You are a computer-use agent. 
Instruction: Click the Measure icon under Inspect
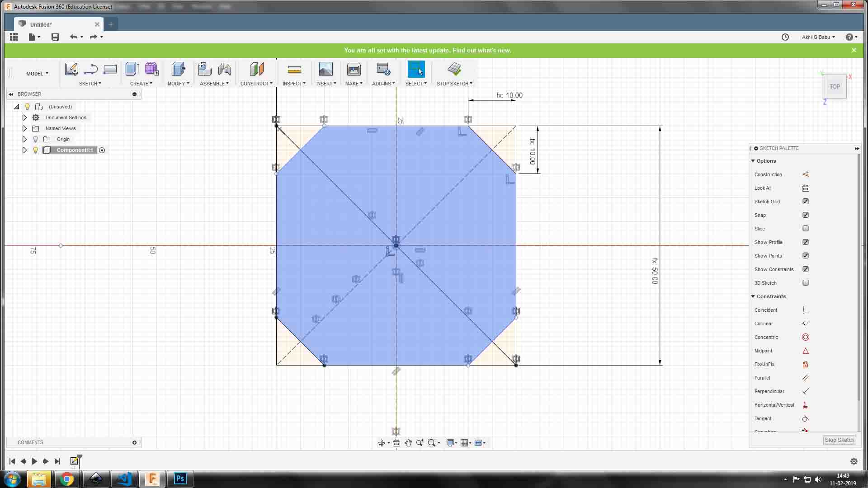click(294, 70)
